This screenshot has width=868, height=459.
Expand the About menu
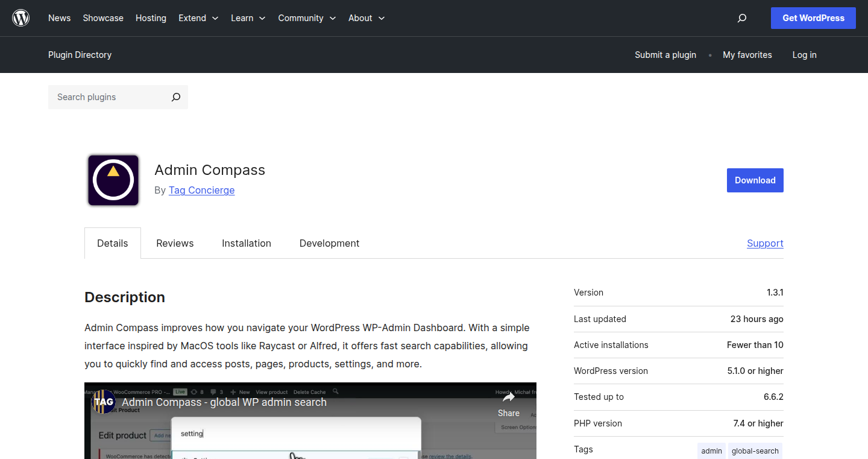pyautogui.click(x=366, y=18)
